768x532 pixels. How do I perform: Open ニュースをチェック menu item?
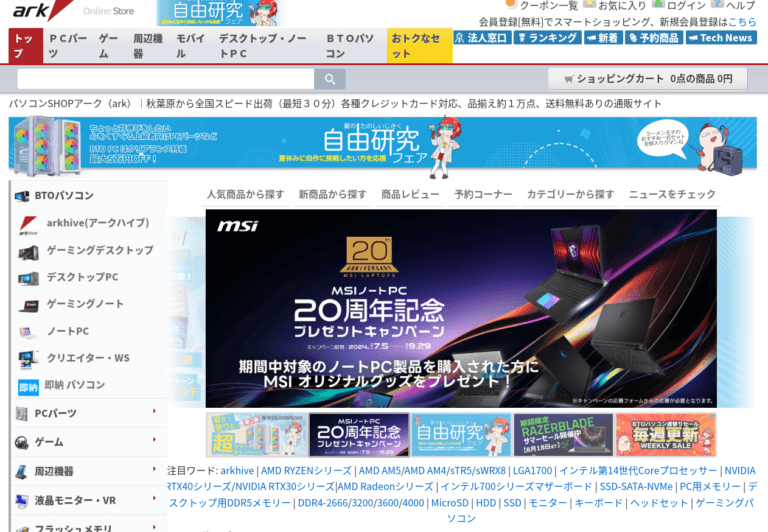coord(672,194)
